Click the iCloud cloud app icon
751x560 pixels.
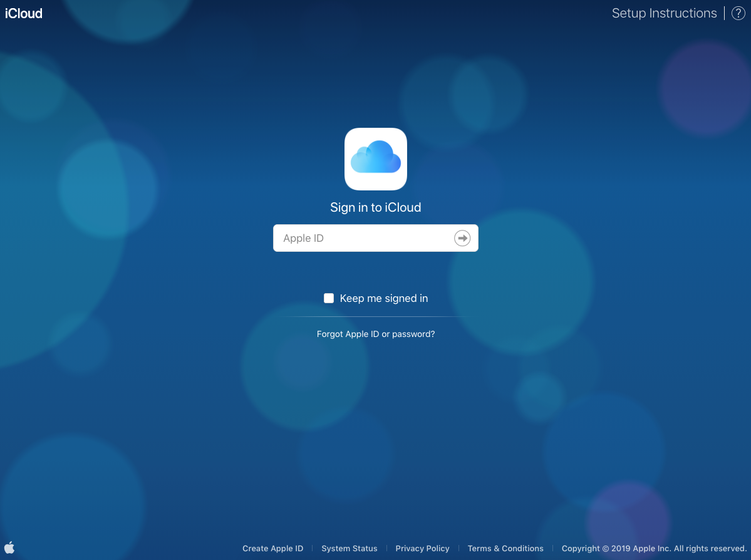click(x=376, y=159)
